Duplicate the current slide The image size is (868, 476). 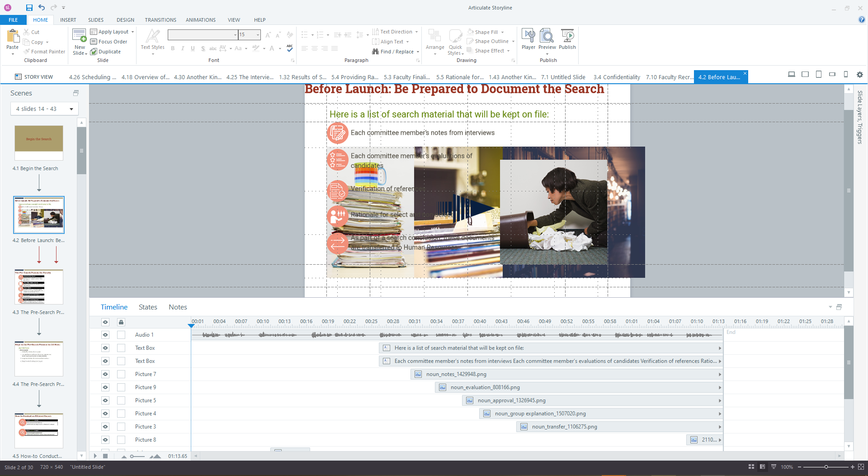tap(105, 52)
